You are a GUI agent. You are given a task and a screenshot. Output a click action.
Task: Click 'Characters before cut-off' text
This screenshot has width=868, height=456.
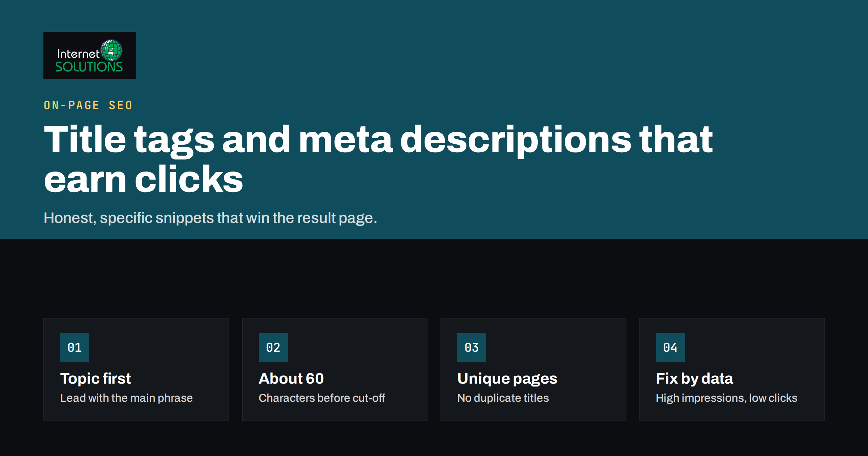coord(322,398)
